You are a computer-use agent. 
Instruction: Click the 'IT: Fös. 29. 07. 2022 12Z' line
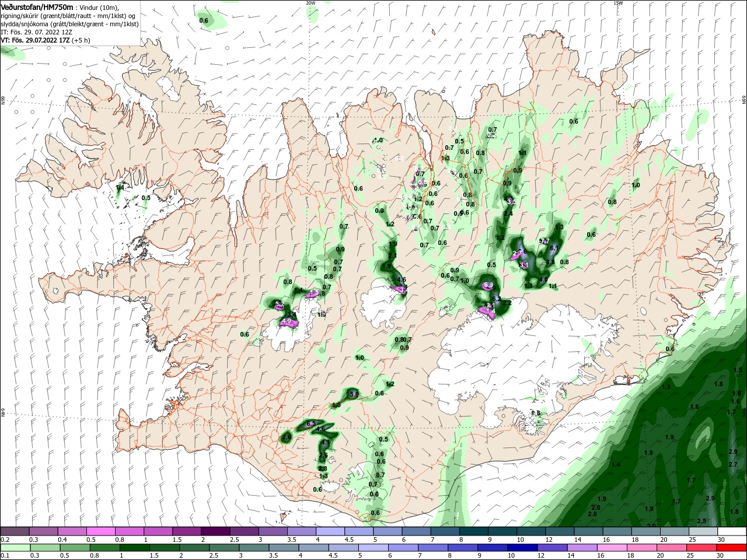36,32
